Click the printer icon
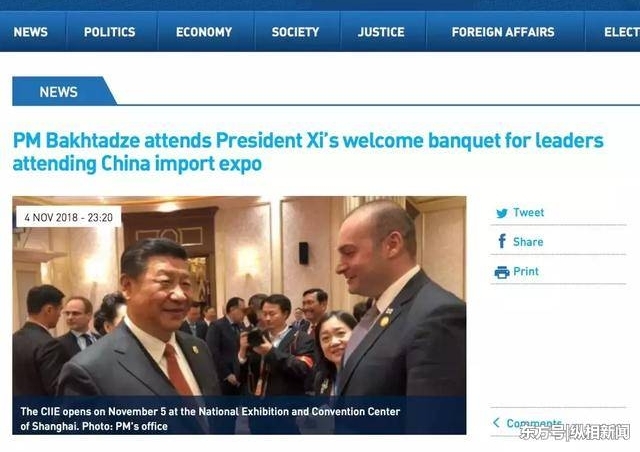The image size is (640, 452). coord(502,272)
